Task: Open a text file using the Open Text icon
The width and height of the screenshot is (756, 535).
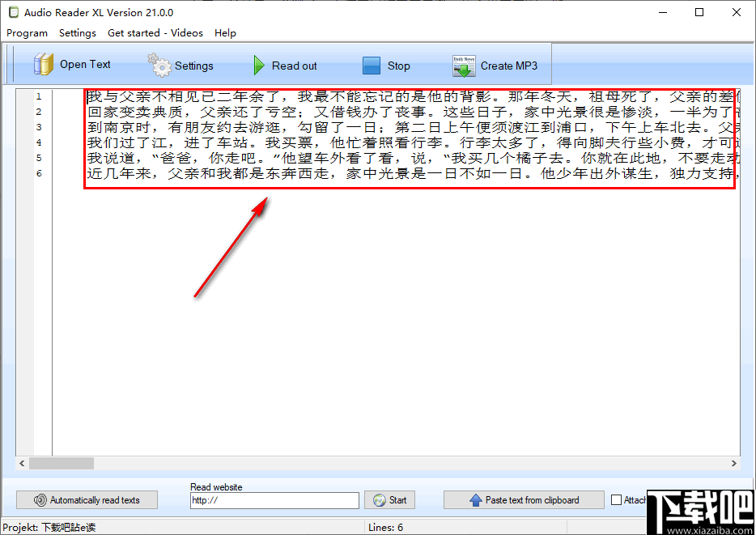Action: click(42, 64)
